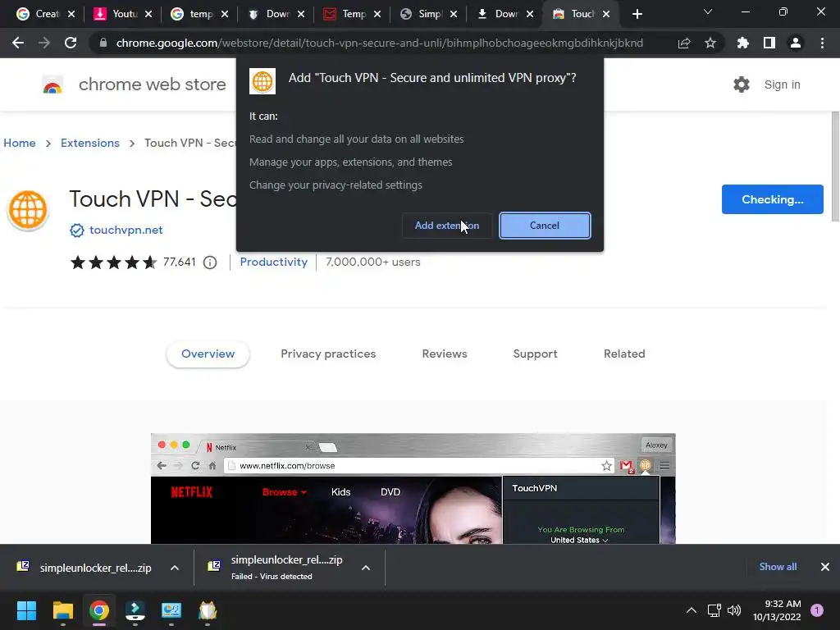
Task: Click the 7,000,000+ users text
Action: point(373,262)
